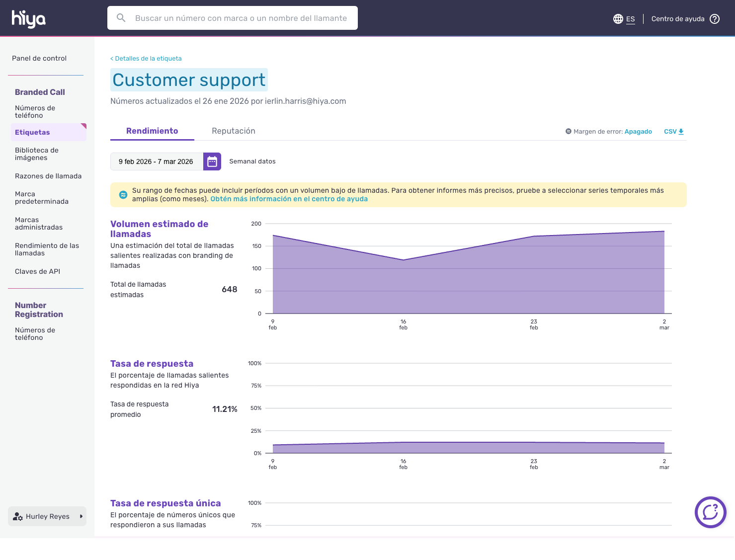Select the Rendimiento tab

pyautogui.click(x=152, y=131)
